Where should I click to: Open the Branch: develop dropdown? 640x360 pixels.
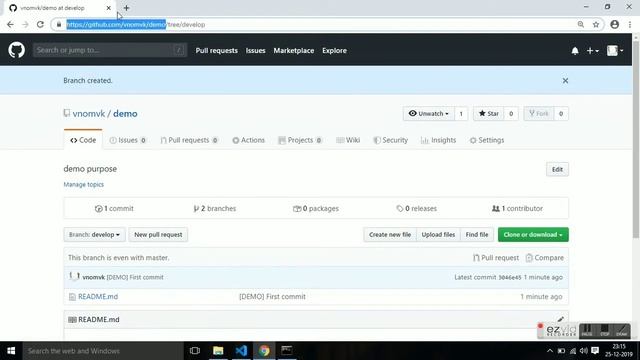point(94,235)
